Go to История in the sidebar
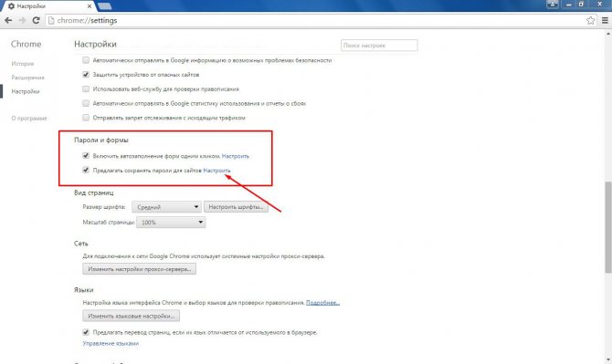This screenshot has height=364, width=612. click(23, 64)
